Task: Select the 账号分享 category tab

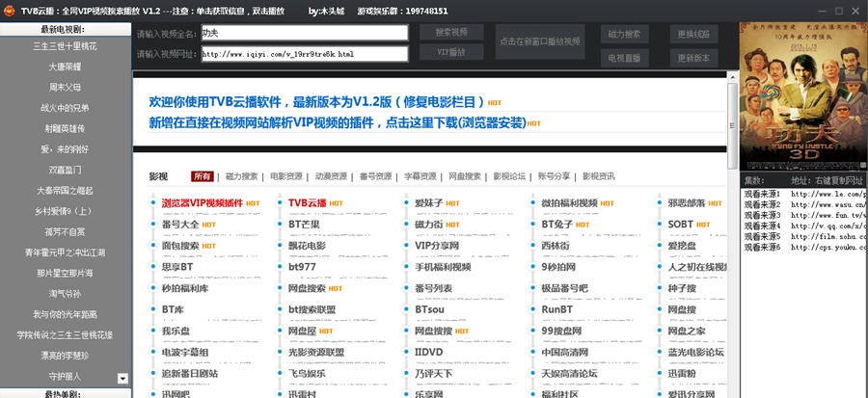Action: click(x=555, y=176)
